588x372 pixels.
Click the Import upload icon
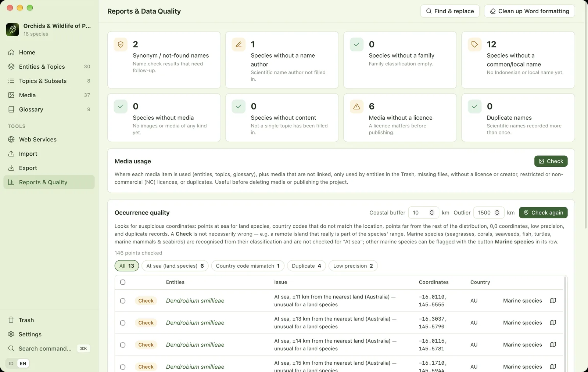coord(11,154)
